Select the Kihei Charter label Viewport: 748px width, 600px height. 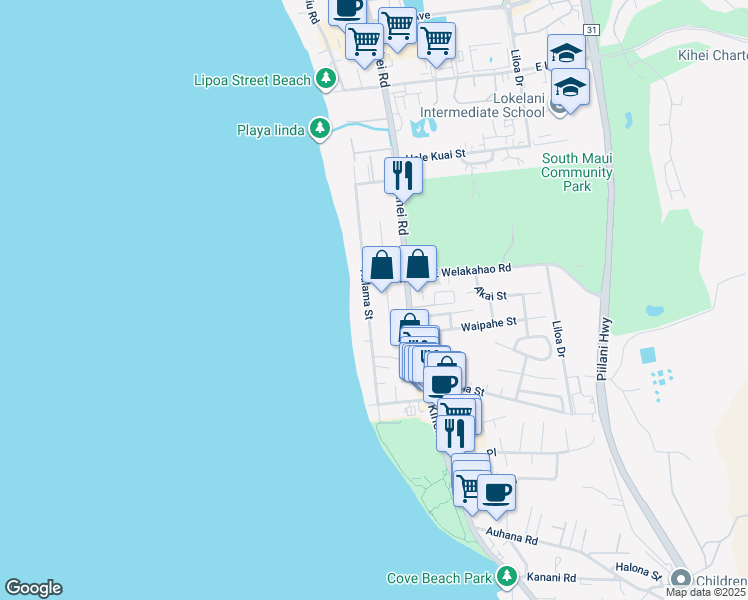click(x=713, y=55)
